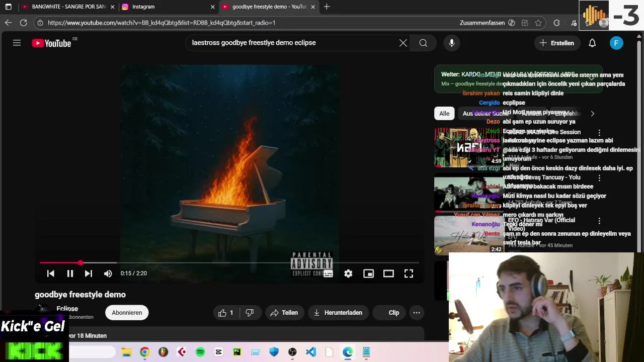The image size is (644, 362).
Task: Select the Aus deiner Suche filter chip
Action: (x=486, y=114)
